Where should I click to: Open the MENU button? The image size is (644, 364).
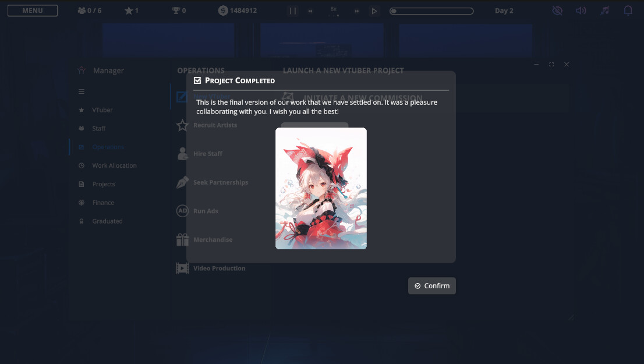pos(32,10)
